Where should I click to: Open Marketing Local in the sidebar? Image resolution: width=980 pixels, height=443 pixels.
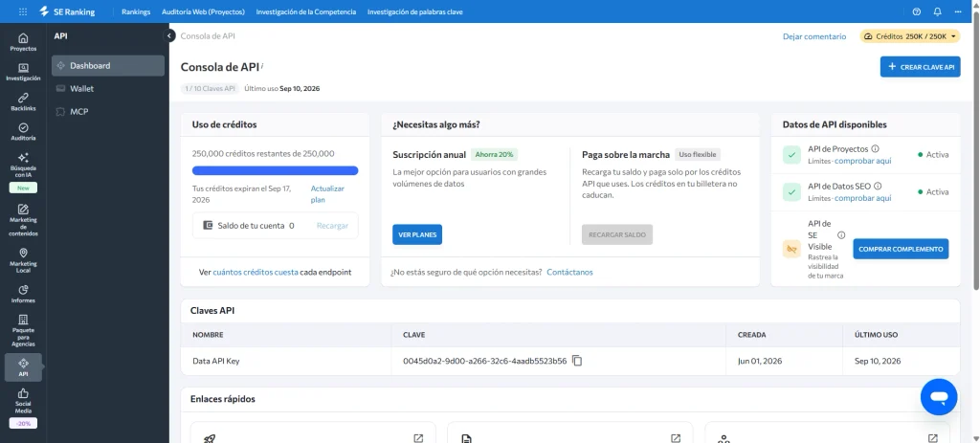(23, 260)
